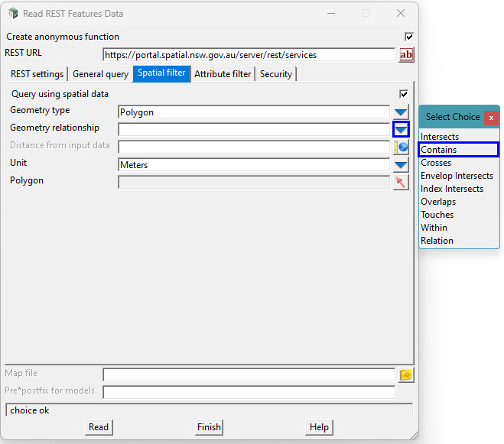Viewport: 504px width, 444px height.
Task: Open Help for this panel
Action: pyautogui.click(x=319, y=427)
